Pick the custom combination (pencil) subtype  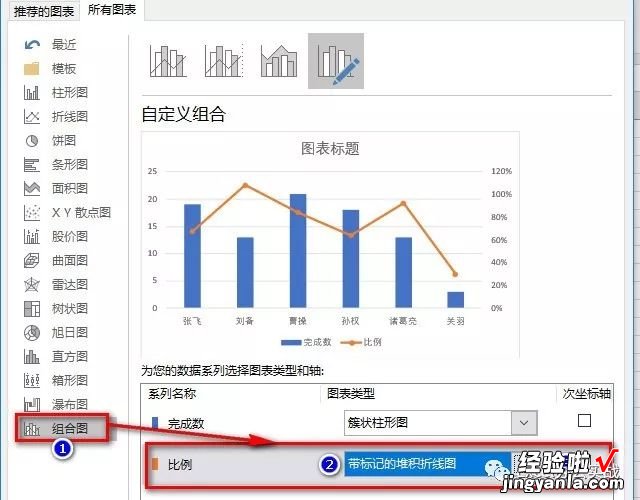[x=336, y=61]
